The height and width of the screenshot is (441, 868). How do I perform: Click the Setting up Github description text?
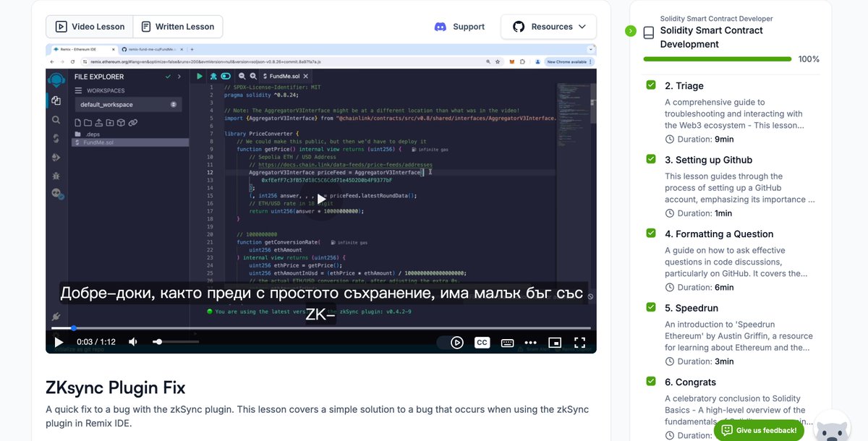coord(740,188)
